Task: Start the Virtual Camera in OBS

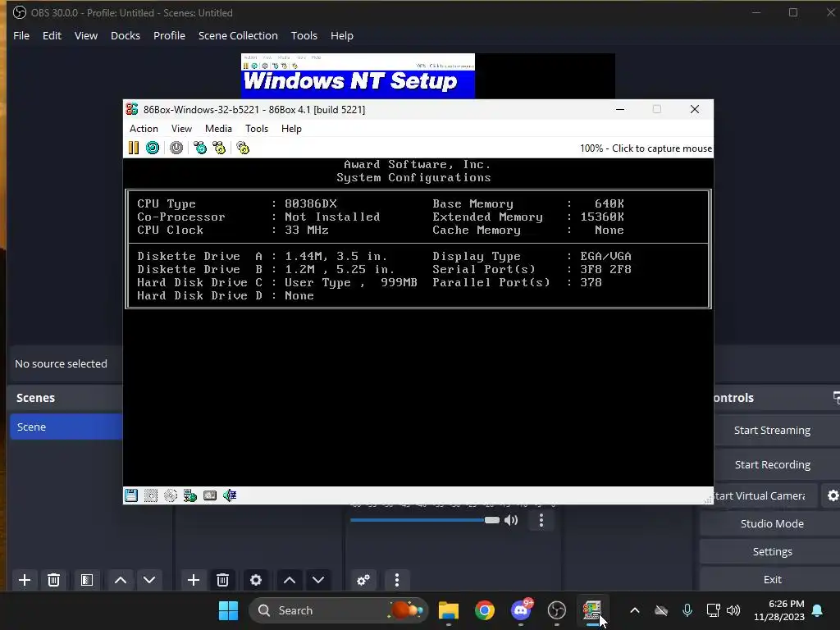Action: (765, 495)
